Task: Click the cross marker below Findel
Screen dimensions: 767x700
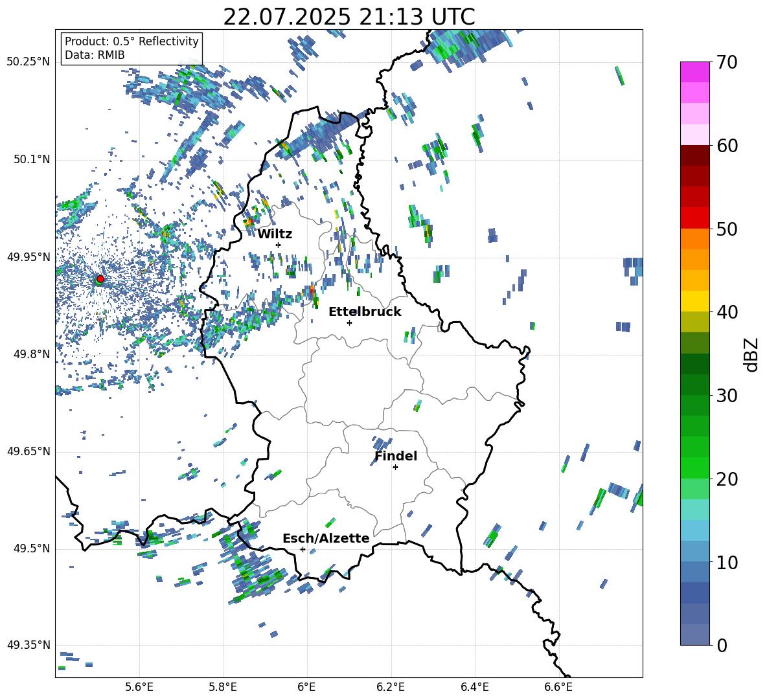Action: pyautogui.click(x=395, y=468)
